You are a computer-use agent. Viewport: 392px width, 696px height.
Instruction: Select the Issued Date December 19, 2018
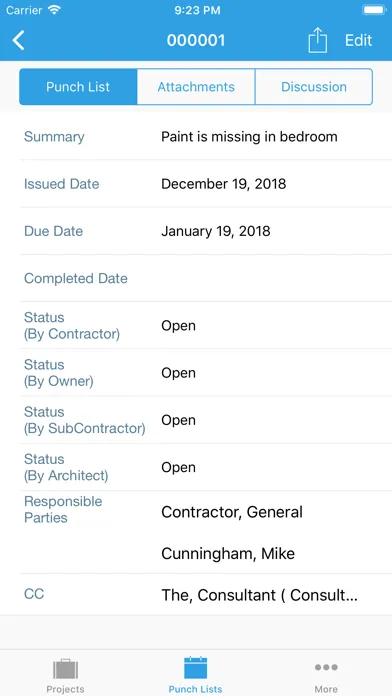pyautogui.click(x=223, y=184)
